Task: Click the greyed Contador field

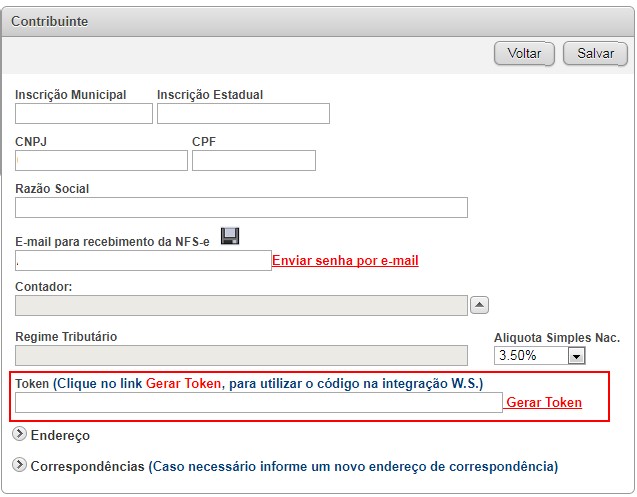Action: click(x=241, y=305)
